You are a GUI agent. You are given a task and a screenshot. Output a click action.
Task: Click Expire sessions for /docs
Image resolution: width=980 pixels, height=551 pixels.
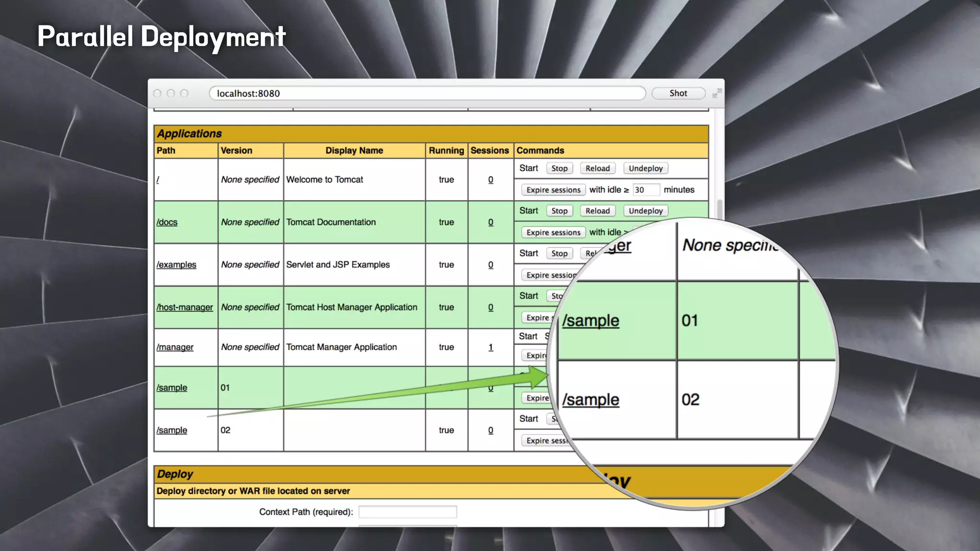[x=553, y=232]
